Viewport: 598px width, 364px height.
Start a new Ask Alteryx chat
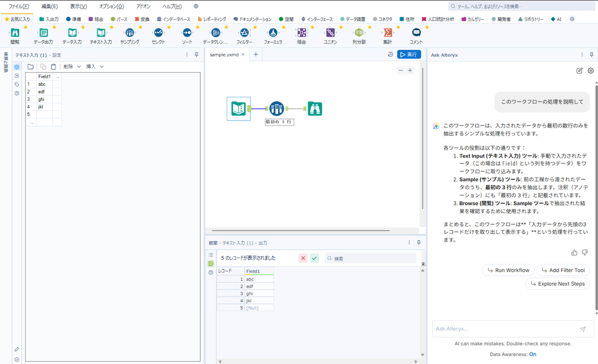click(579, 71)
